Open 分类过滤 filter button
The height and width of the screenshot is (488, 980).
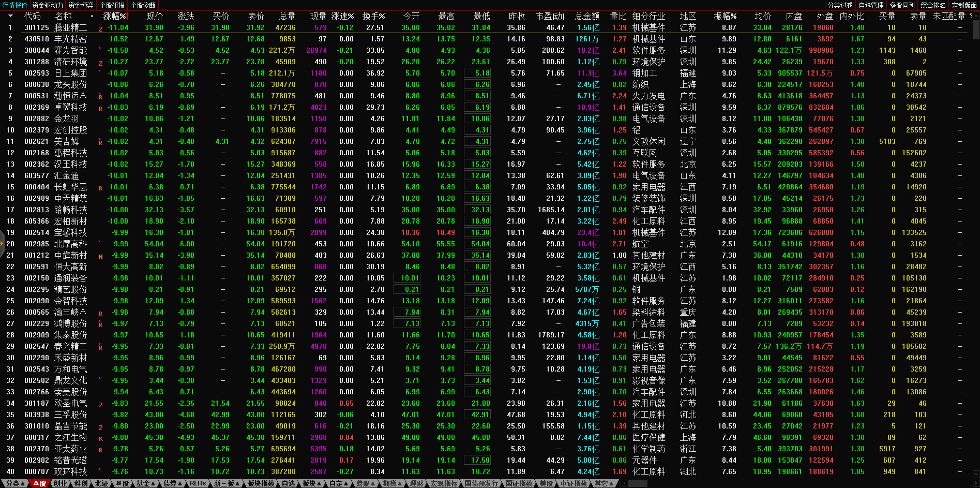[840, 5]
